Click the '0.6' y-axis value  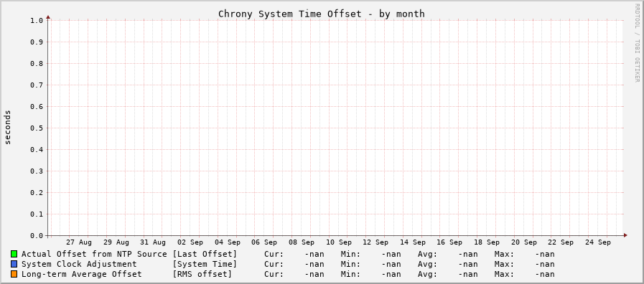click(x=36, y=107)
